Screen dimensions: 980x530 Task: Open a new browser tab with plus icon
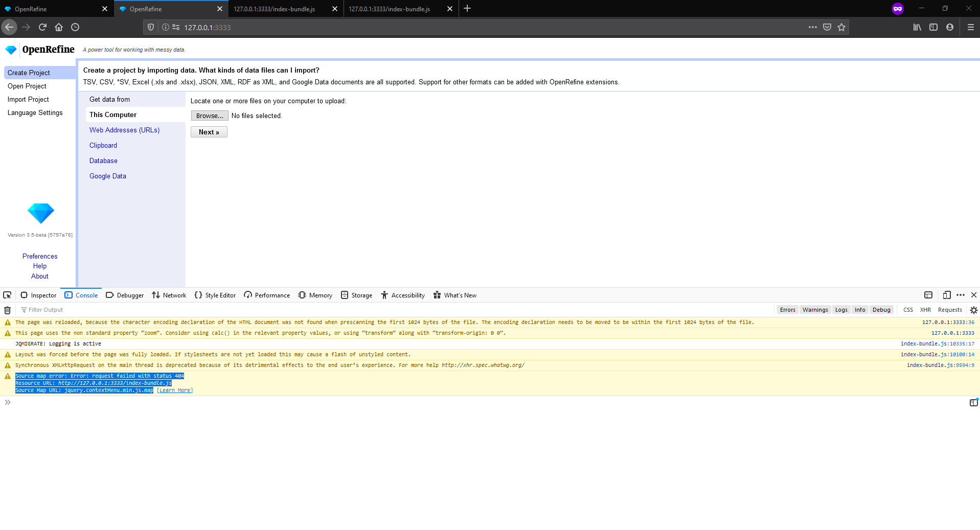coord(467,9)
